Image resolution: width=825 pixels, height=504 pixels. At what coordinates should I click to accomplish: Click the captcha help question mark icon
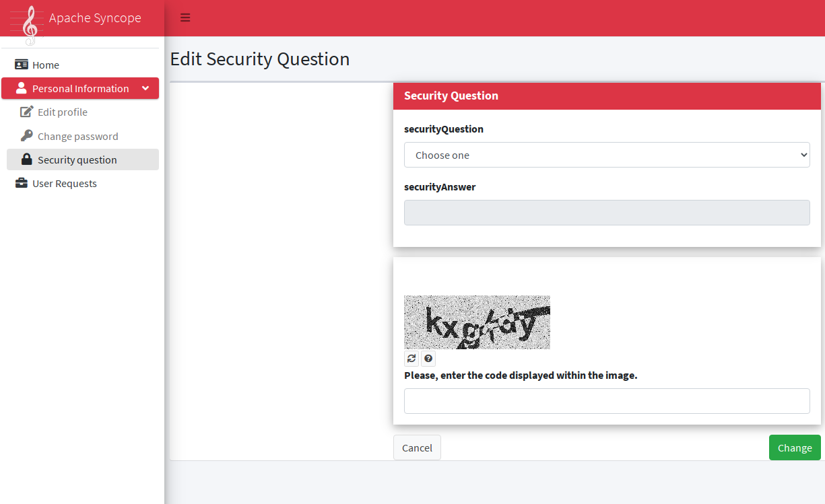click(428, 359)
